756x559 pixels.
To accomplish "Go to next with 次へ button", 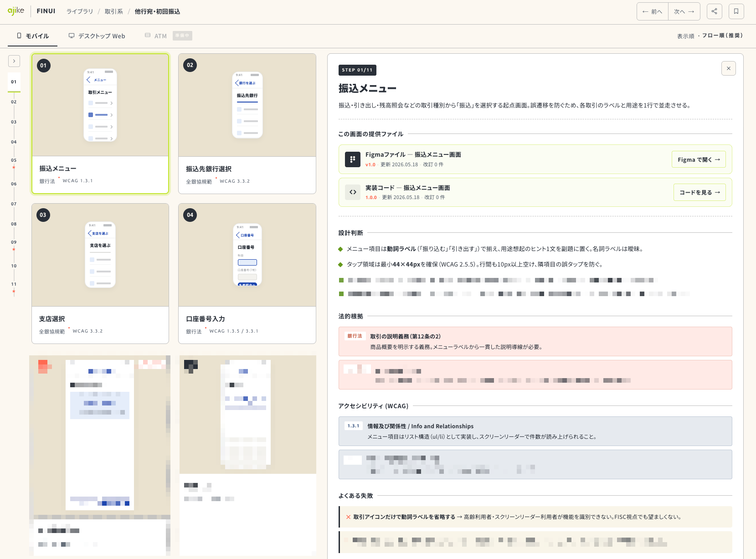I will coord(684,11).
